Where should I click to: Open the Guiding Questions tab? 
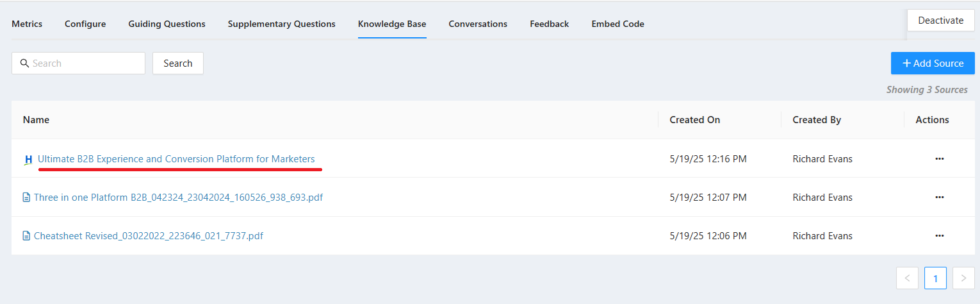click(167, 24)
